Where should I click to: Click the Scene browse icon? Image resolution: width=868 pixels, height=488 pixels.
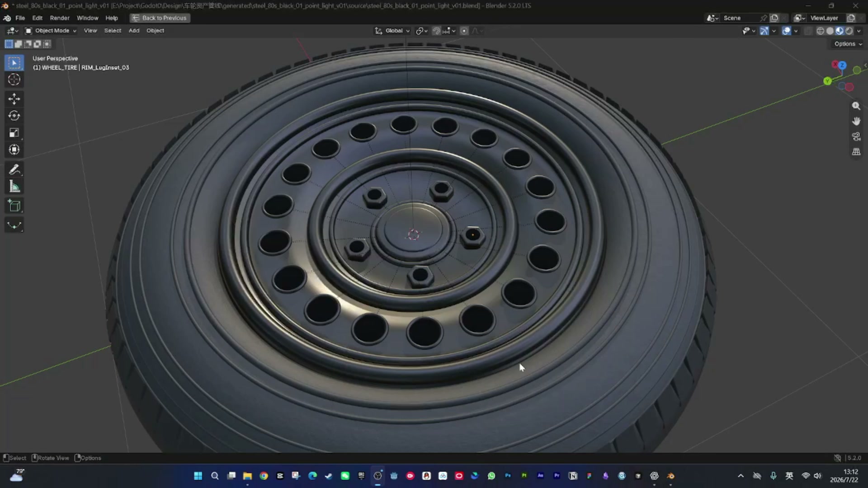(x=713, y=18)
